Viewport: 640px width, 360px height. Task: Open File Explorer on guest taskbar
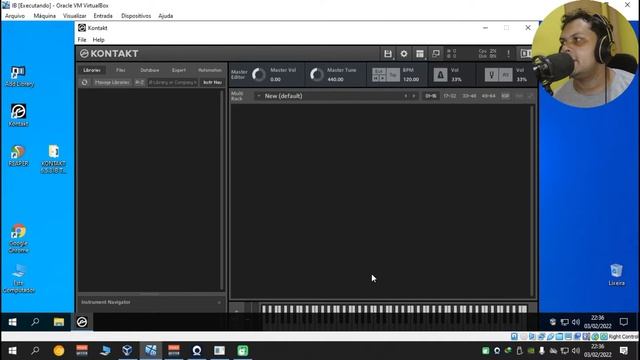pos(59,322)
